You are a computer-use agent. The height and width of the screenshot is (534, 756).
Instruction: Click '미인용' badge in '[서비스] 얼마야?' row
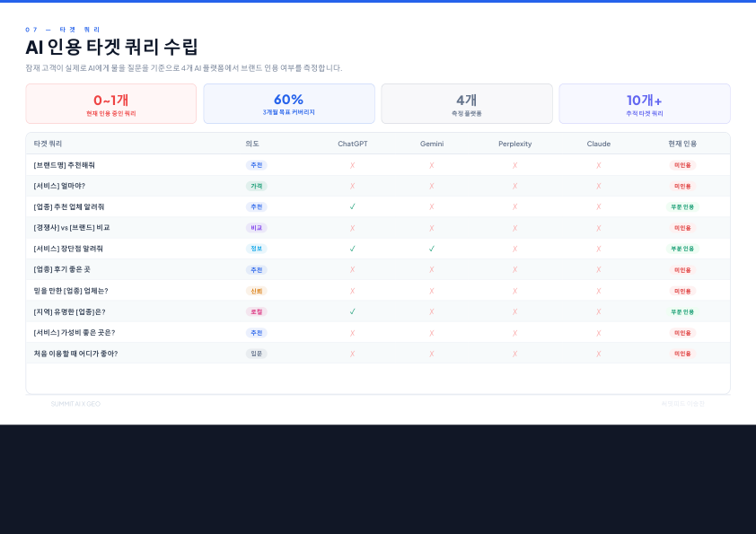coord(682,186)
